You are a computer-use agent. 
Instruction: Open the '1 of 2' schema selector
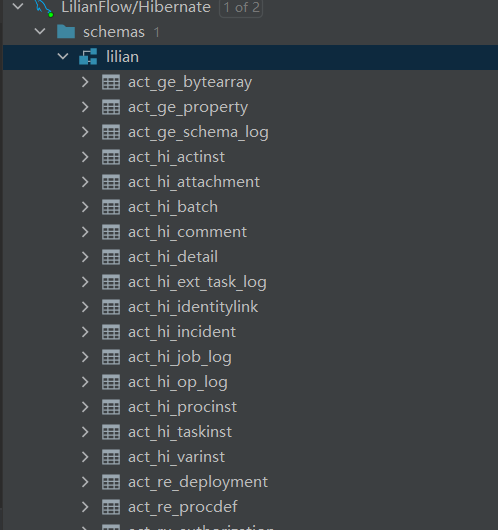tap(241, 7)
